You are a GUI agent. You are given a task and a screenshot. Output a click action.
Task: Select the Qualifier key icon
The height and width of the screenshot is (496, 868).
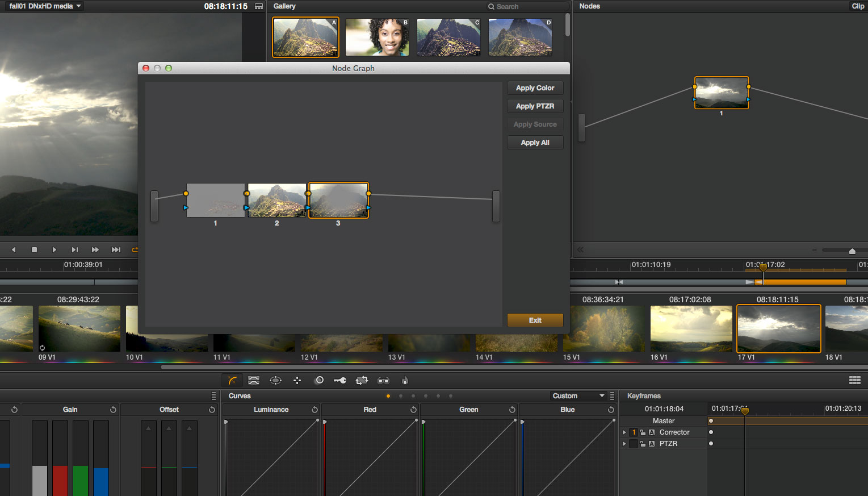[x=340, y=381]
